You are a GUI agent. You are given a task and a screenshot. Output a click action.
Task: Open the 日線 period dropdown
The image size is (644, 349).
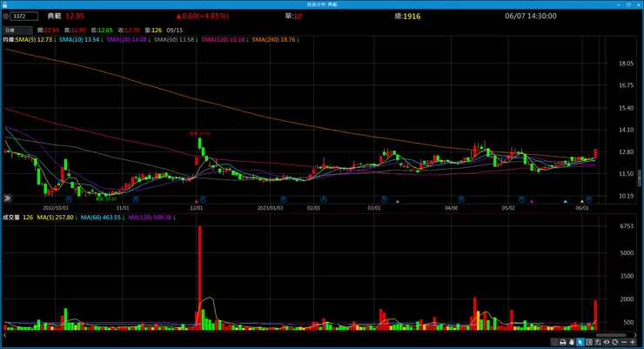pos(17,30)
